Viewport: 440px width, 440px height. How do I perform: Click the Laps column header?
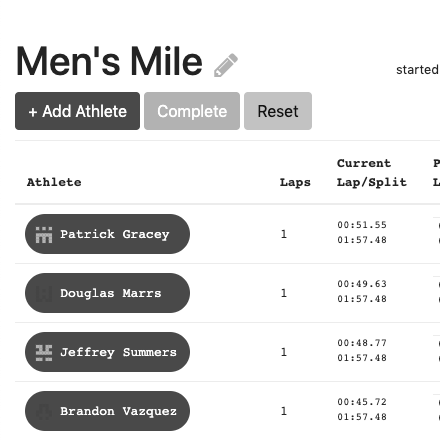tap(295, 182)
